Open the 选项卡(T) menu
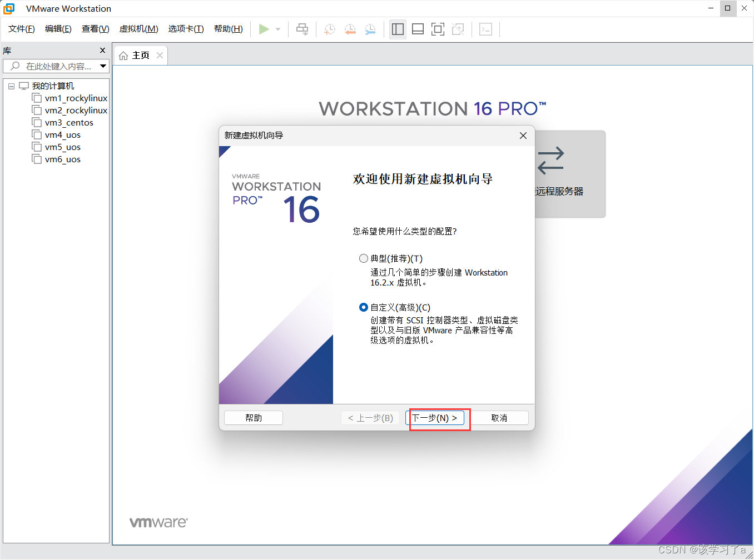The height and width of the screenshot is (560, 754). [186, 29]
